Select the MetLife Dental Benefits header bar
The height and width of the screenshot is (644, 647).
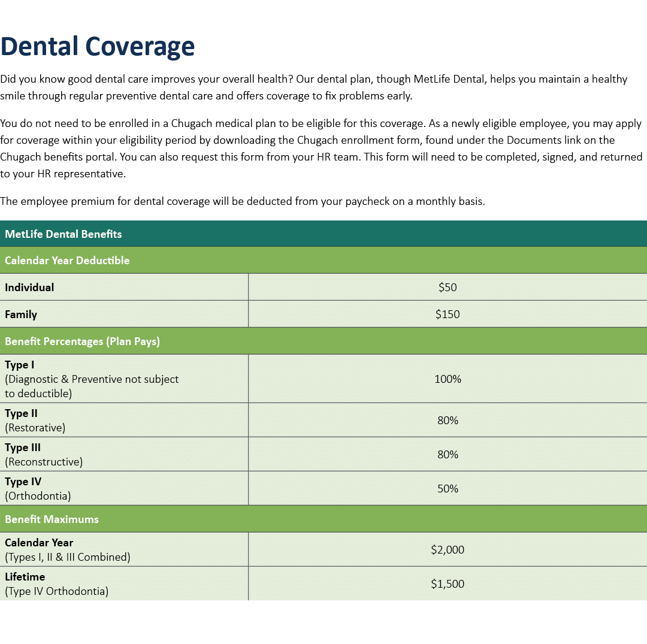point(62,234)
